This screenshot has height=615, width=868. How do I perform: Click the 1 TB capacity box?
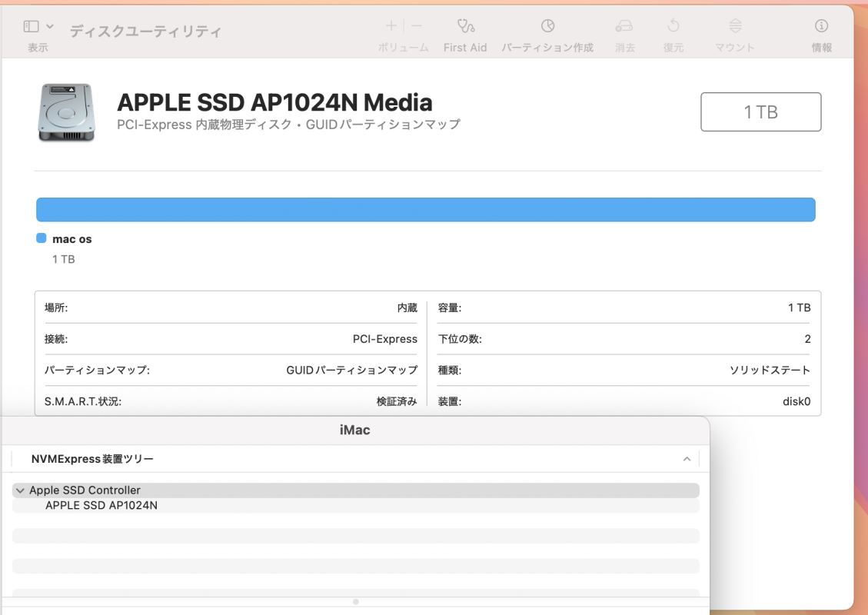760,111
